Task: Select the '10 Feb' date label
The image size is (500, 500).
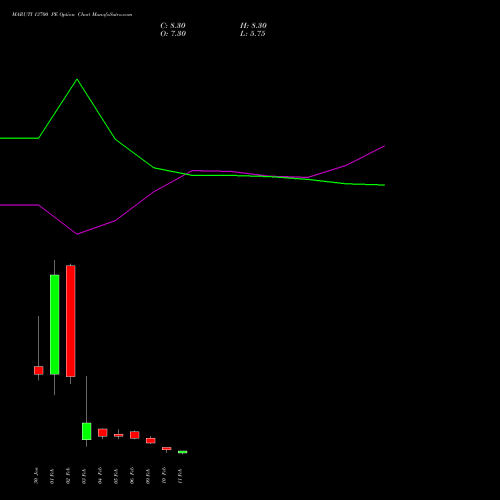Action: click(x=164, y=476)
